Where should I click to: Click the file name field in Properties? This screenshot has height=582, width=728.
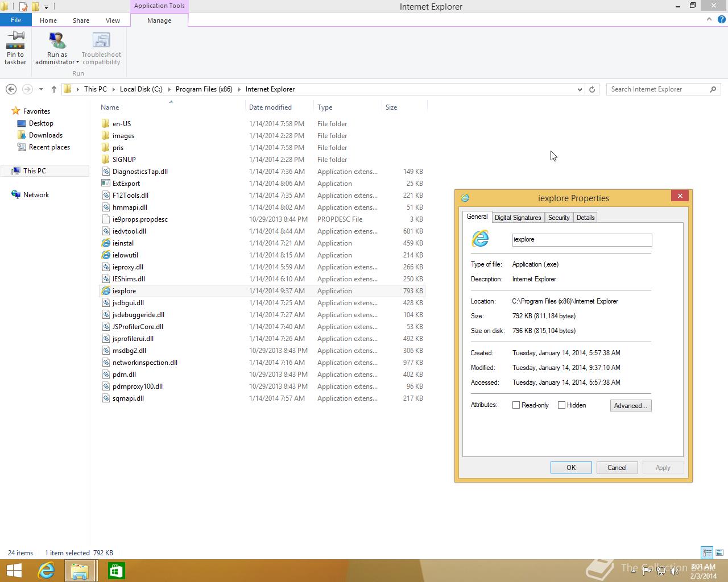coord(582,239)
